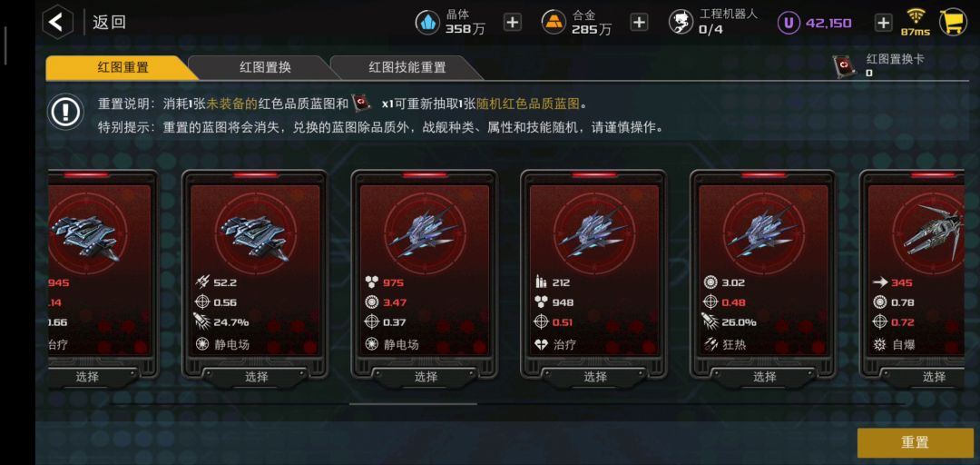Tap the engineering robot icon

[x=681, y=23]
